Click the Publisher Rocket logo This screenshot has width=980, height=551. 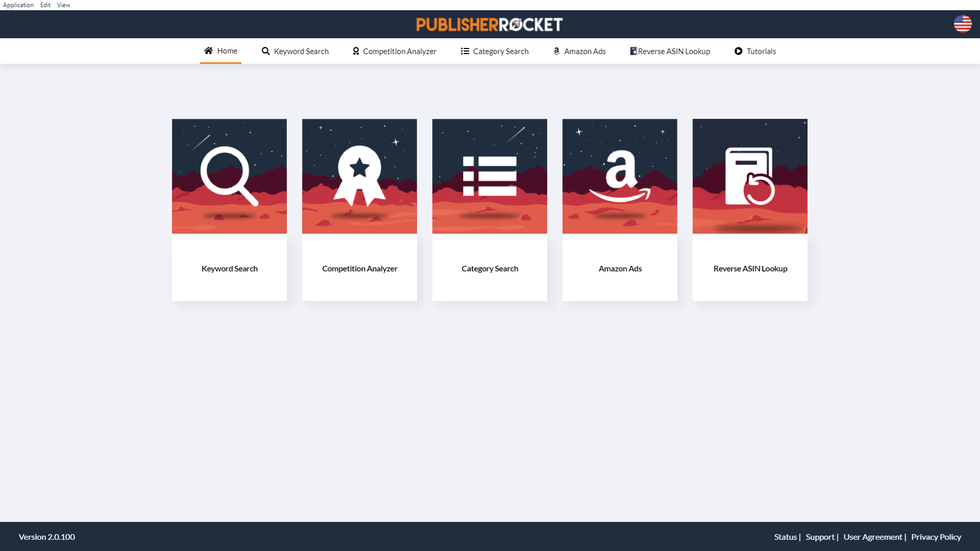(489, 24)
